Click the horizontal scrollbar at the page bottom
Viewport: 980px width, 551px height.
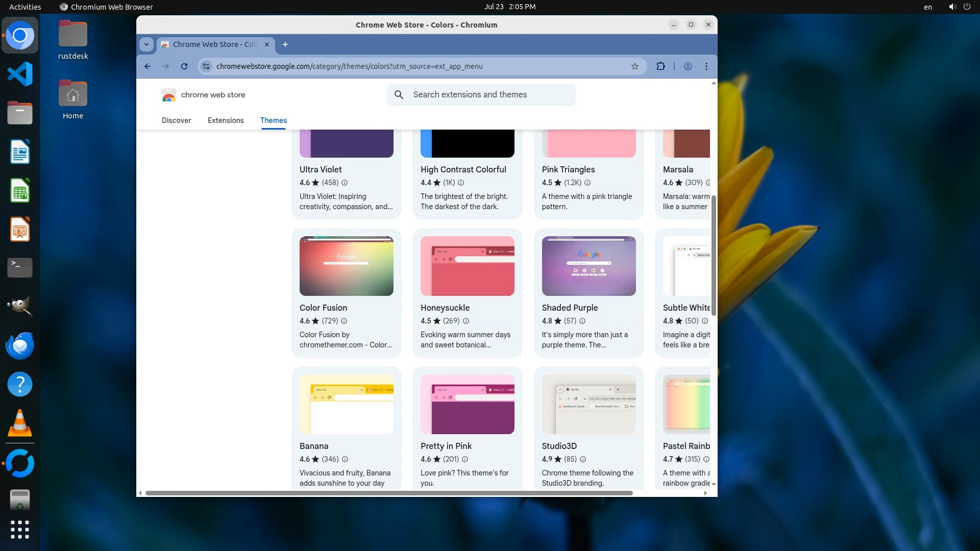coord(388,493)
